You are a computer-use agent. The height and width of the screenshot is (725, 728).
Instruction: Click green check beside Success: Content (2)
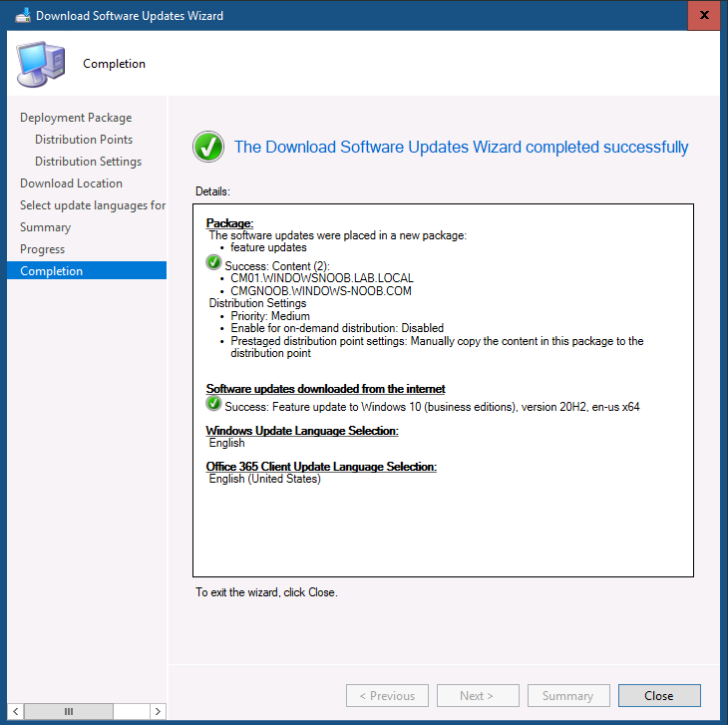(x=213, y=262)
